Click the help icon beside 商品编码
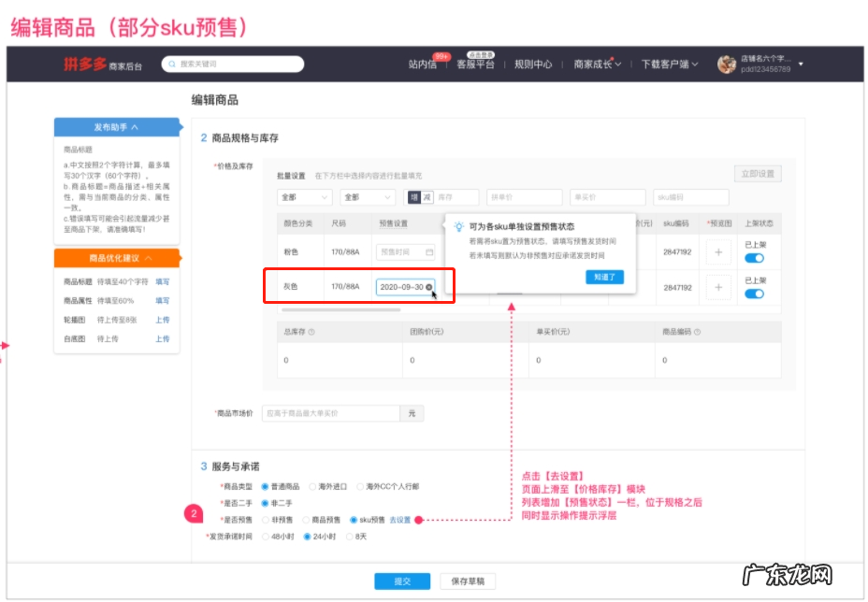 coord(696,331)
